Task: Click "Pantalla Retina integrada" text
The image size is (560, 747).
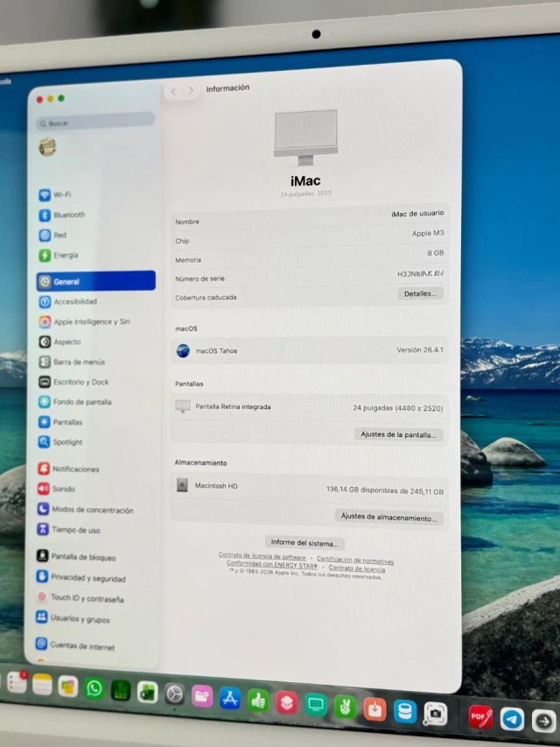Action: click(x=233, y=407)
